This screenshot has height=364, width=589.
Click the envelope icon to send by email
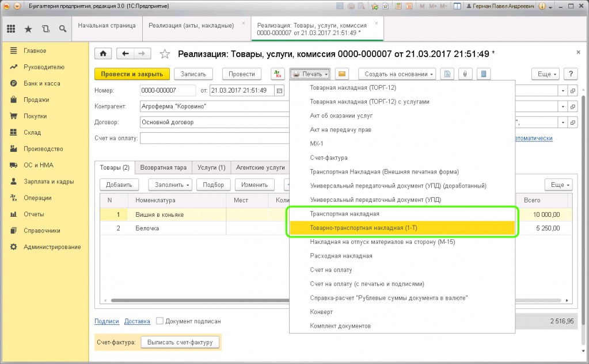point(342,74)
